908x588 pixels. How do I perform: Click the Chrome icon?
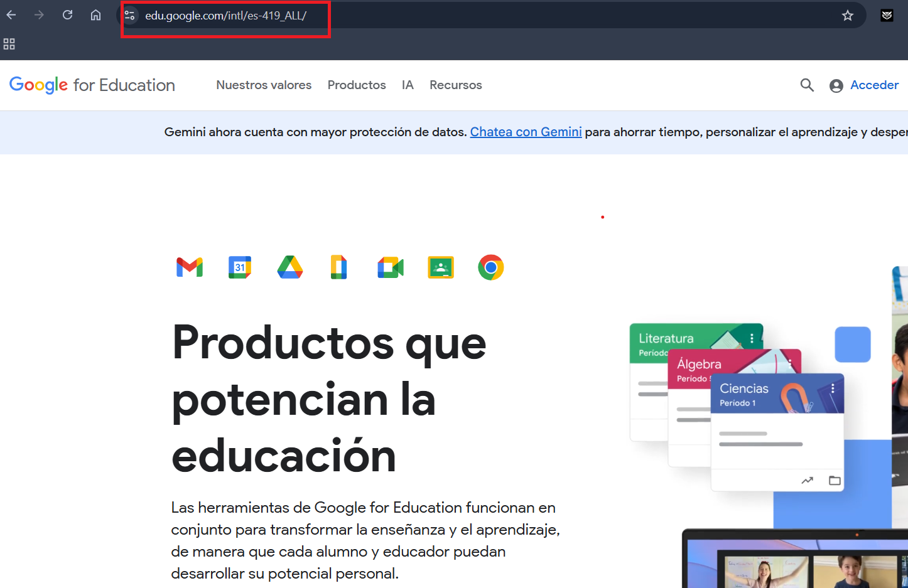490,267
